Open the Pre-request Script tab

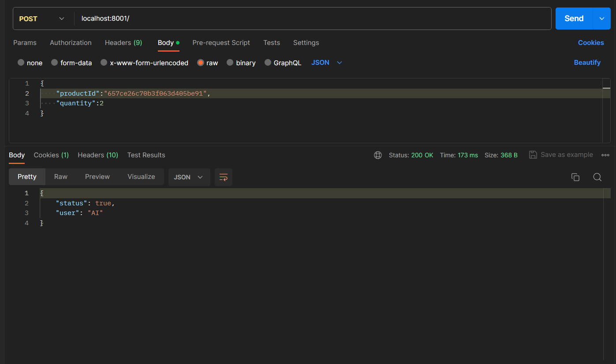point(221,43)
